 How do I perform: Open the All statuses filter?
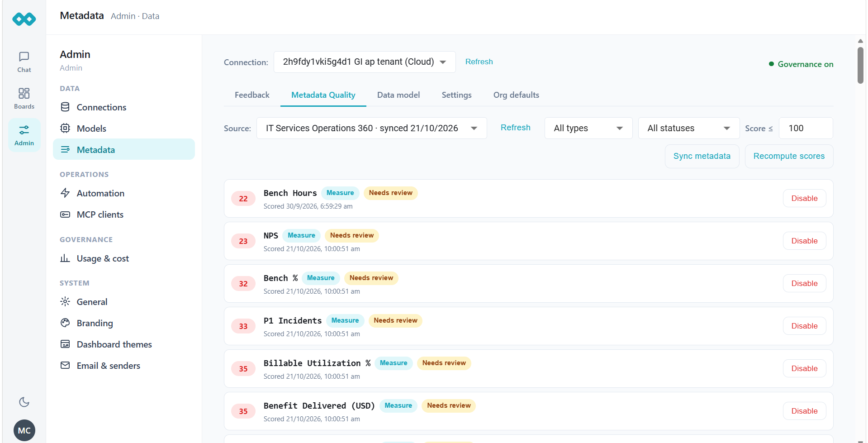(x=688, y=128)
